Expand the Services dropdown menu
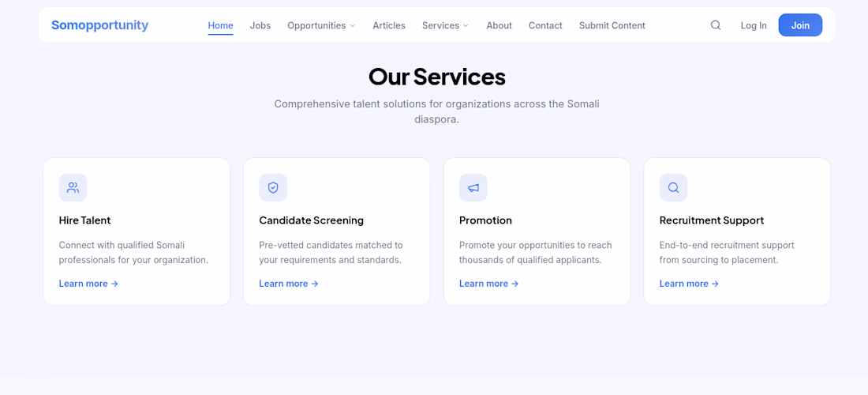This screenshot has width=868, height=395. 445,25
